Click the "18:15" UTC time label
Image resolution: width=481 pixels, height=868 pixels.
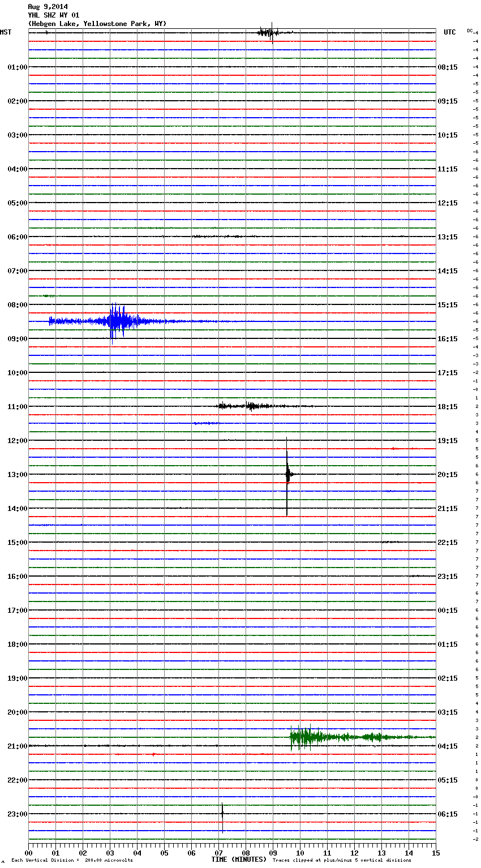click(448, 406)
